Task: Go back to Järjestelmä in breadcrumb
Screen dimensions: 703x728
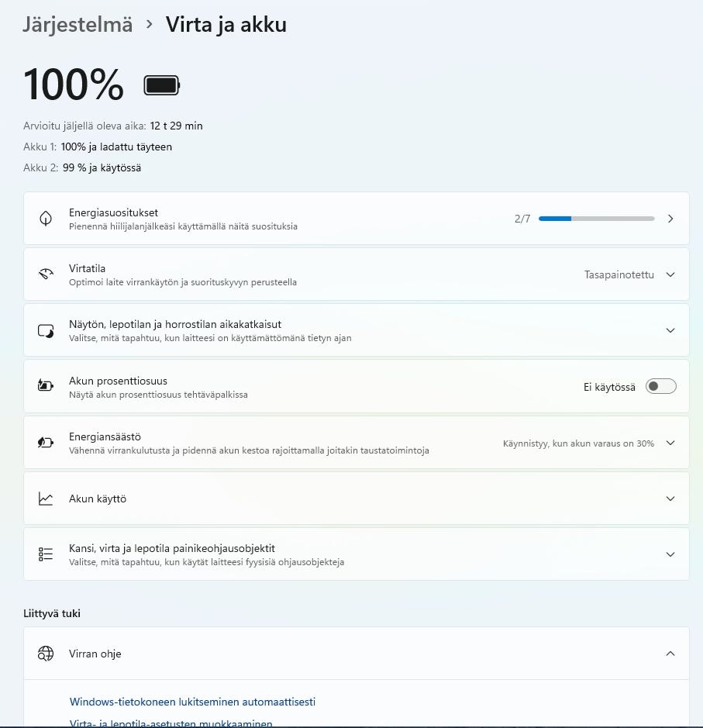Action: tap(78, 25)
